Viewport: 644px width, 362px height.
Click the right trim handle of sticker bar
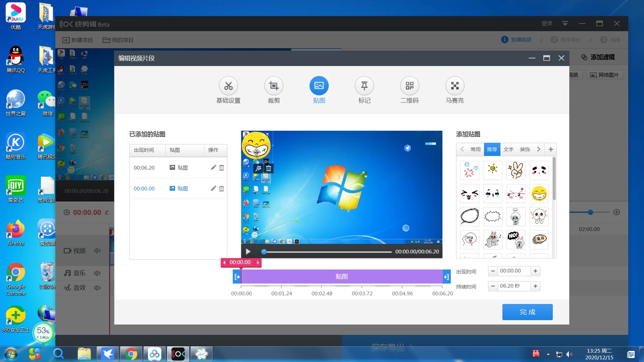(x=446, y=277)
